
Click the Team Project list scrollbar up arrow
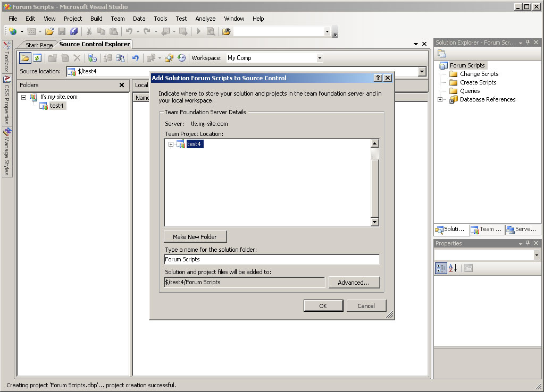pyautogui.click(x=375, y=143)
